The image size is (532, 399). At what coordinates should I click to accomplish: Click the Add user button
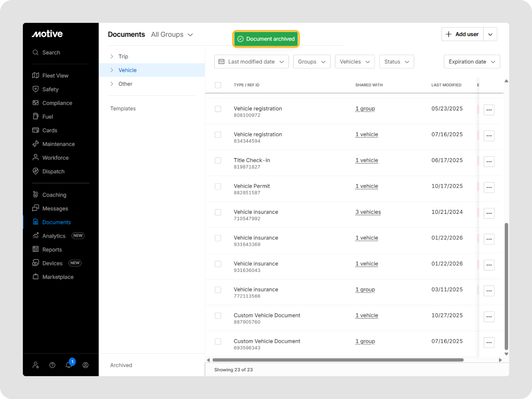[463, 34]
